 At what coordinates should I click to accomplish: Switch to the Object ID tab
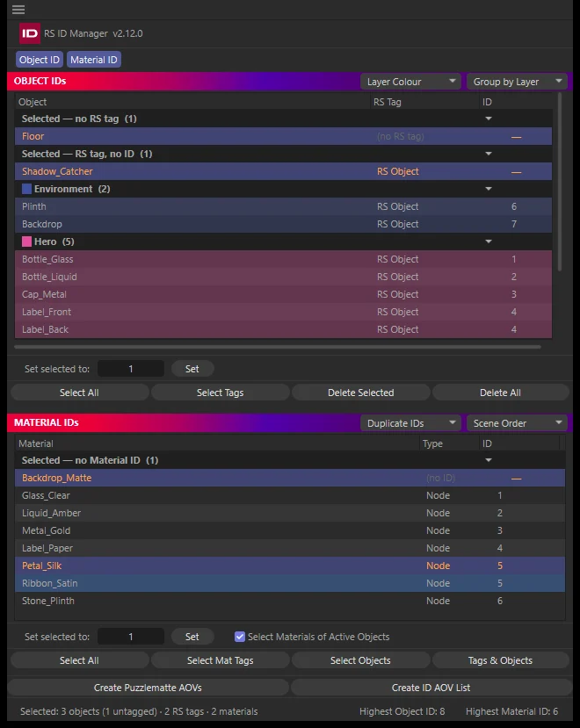(40, 60)
